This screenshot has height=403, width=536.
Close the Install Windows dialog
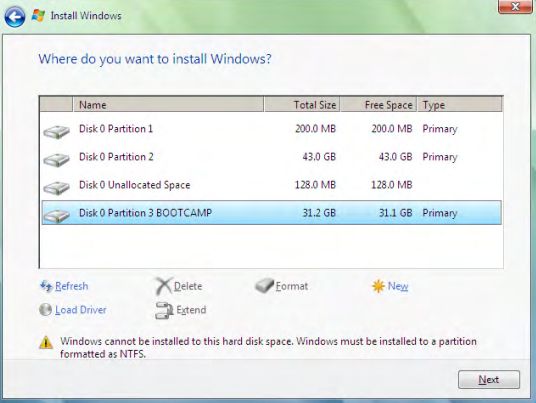click(515, 7)
